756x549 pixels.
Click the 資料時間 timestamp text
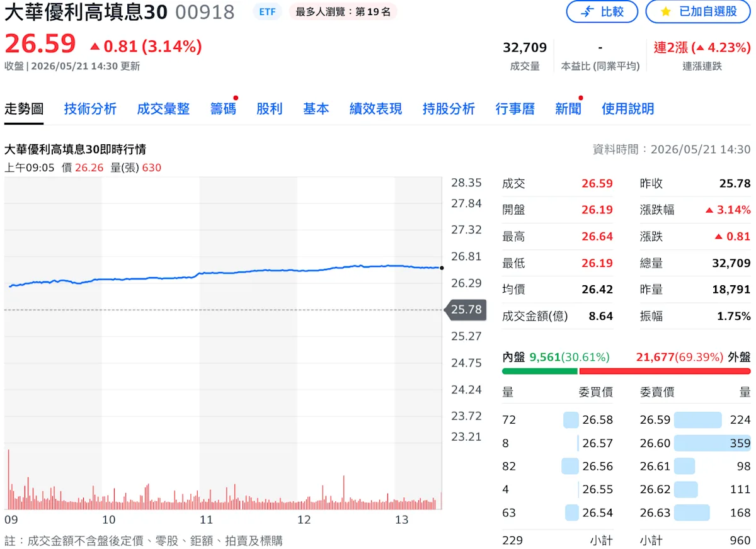click(x=672, y=149)
